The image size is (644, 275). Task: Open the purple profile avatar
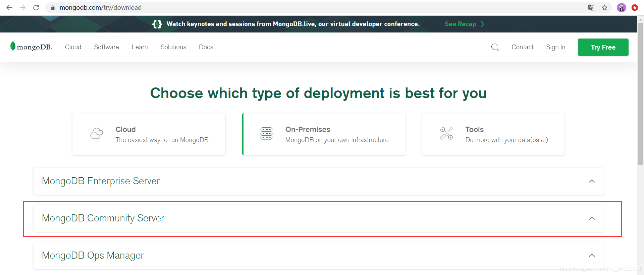pyautogui.click(x=621, y=7)
